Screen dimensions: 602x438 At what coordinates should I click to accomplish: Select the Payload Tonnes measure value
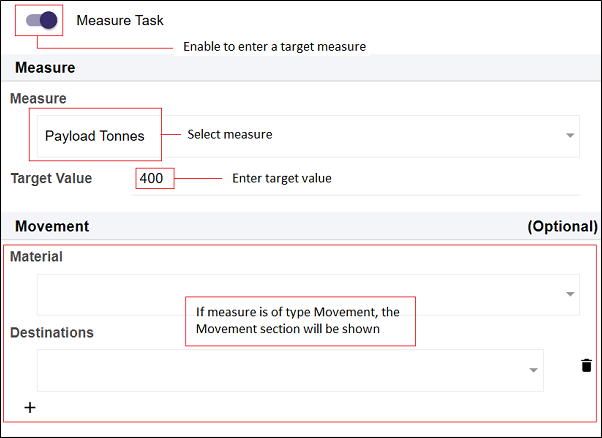point(94,136)
